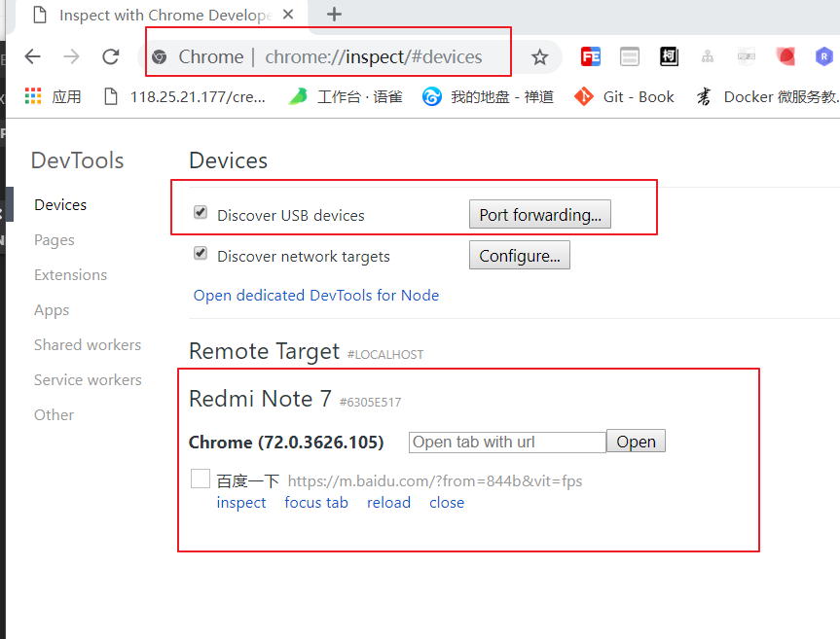Open the 118.25.21.177/cre... bookmark

(x=185, y=97)
